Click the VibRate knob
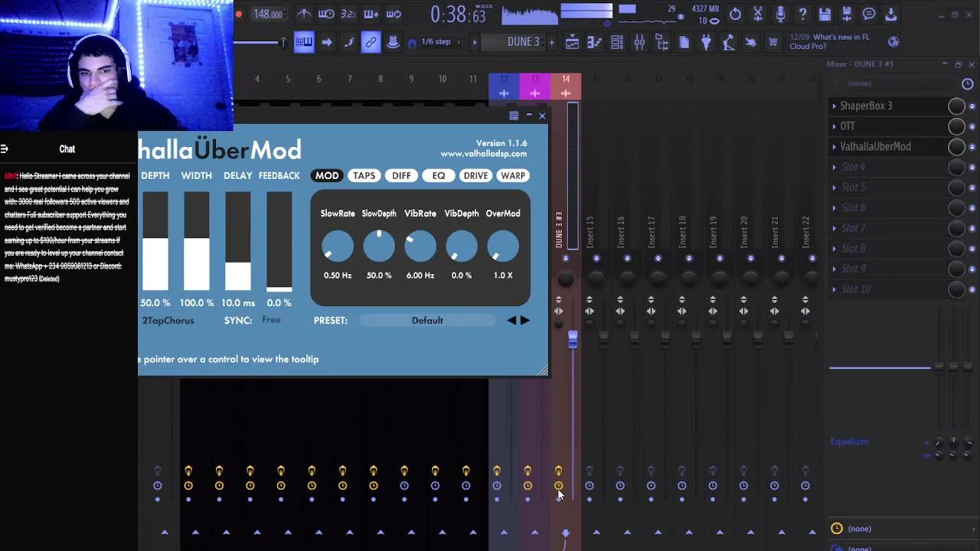Viewport: 980px width, 551px height. [x=420, y=246]
